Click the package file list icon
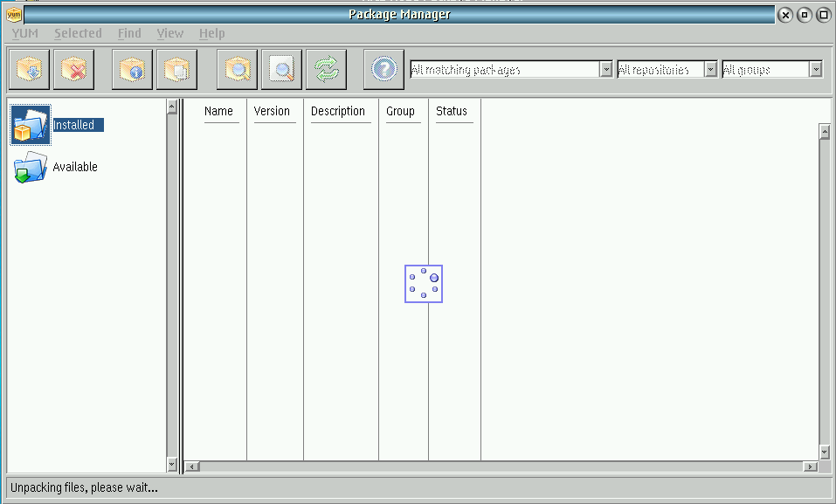 tap(177, 69)
